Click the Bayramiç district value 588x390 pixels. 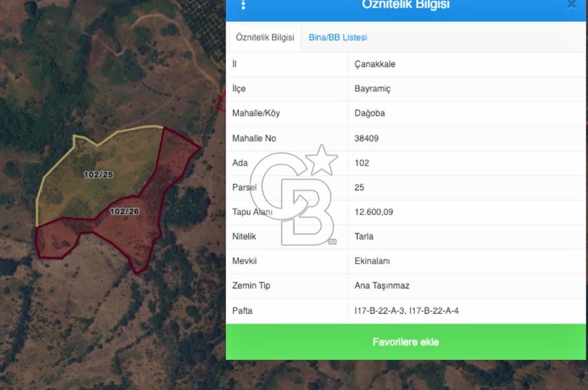point(372,89)
